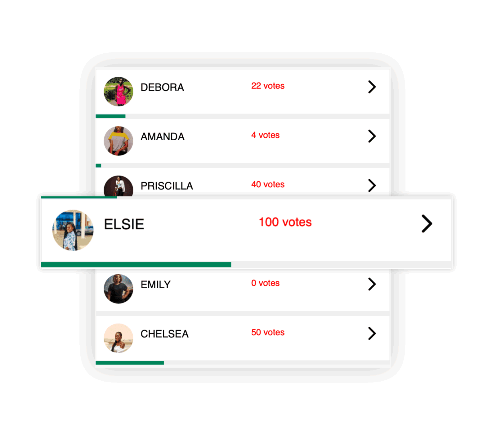
Task: Click the 100 votes count
Action: coord(285,222)
